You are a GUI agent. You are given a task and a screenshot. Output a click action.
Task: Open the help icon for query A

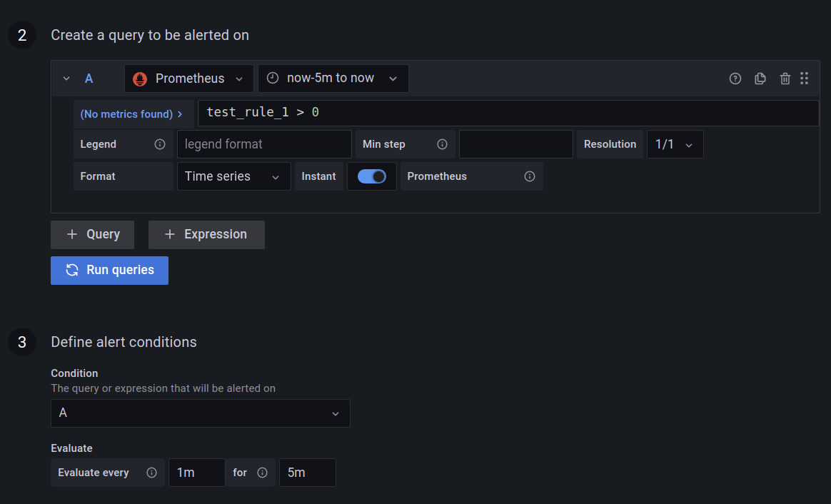(x=735, y=79)
